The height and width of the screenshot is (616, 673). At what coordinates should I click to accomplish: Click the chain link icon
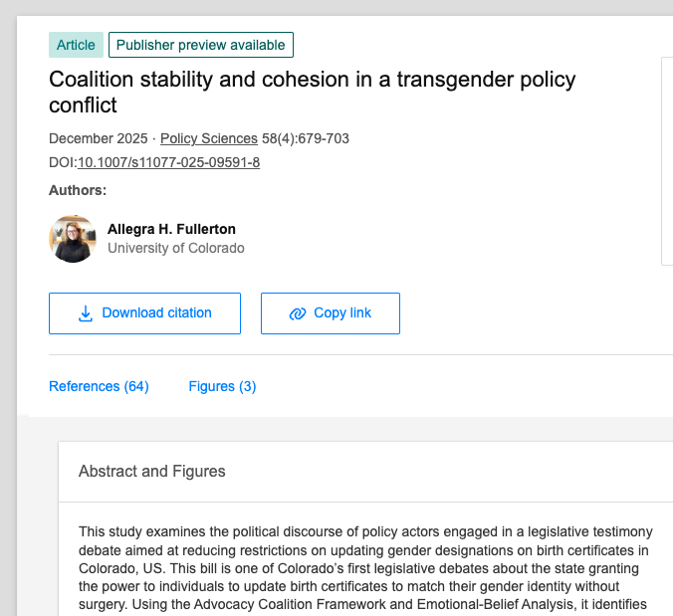(x=297, y=313)
